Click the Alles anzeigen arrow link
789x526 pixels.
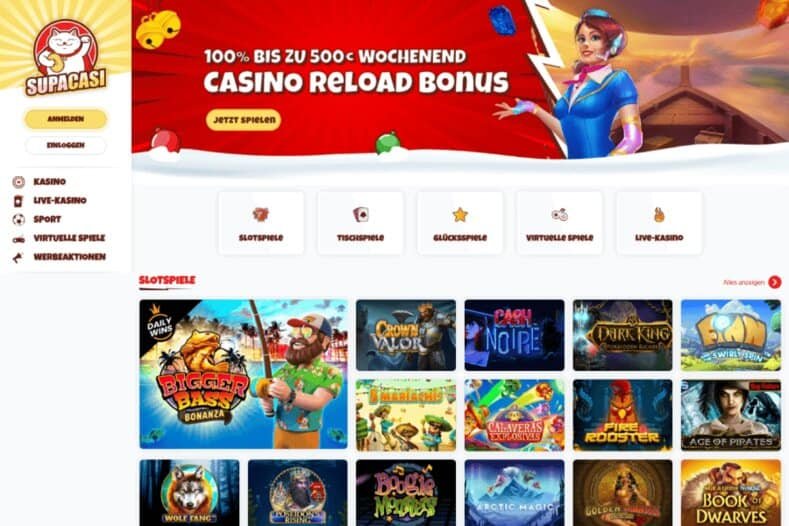(x=752, y=282)
